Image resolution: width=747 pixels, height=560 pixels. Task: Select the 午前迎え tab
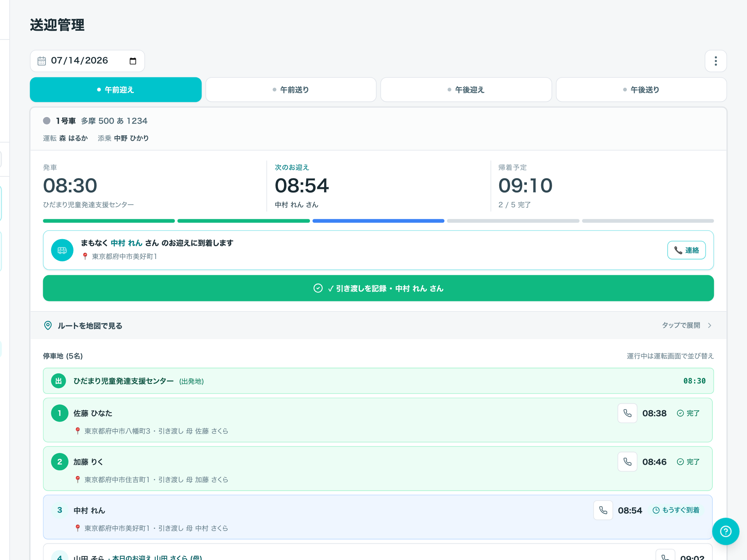pos(116,90)
